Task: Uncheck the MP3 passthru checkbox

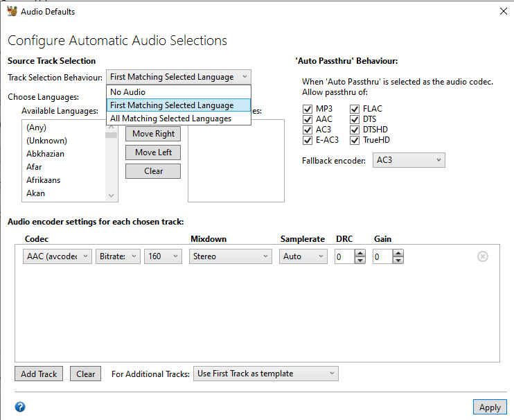Action: [x=307, y=109]
